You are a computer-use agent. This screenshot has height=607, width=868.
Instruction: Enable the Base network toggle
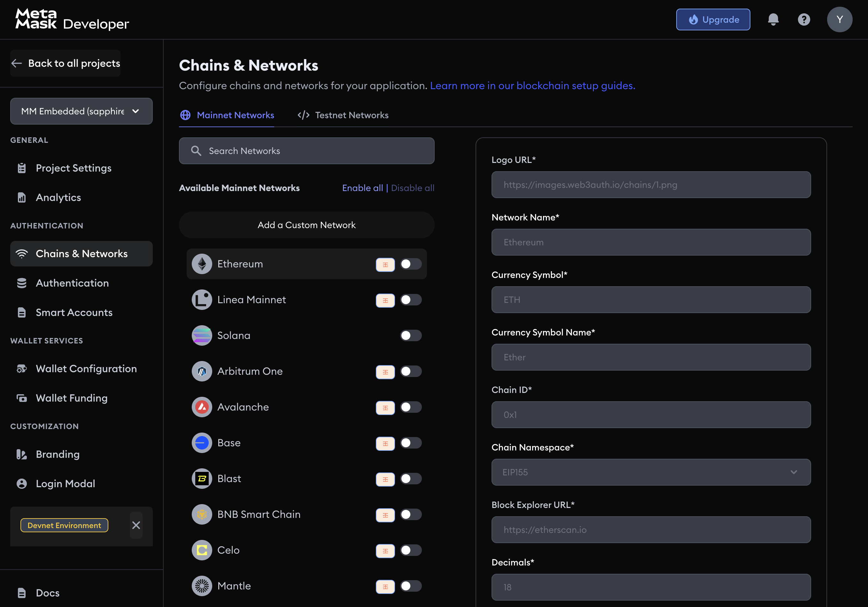[x=411, y=442]
